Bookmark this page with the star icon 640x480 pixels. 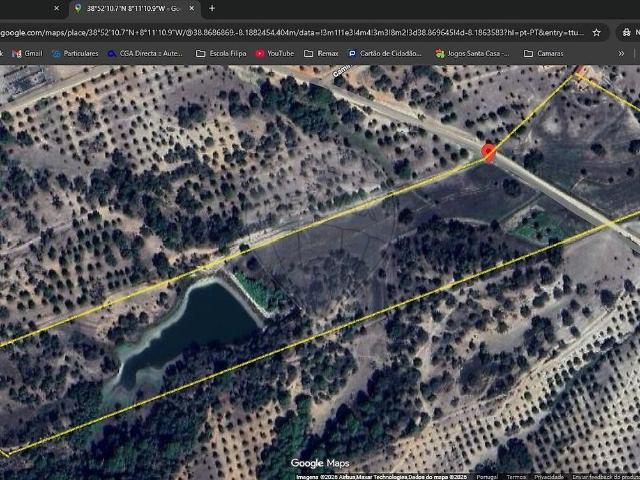(x=596, y=33)
